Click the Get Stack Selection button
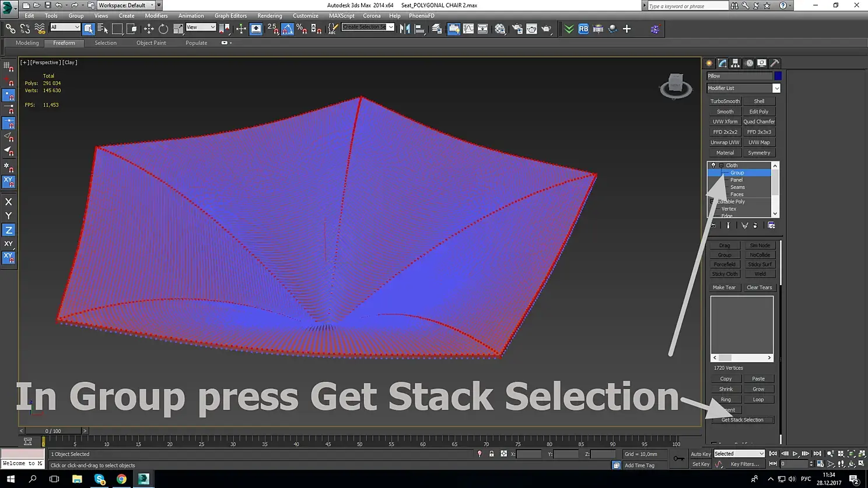868x488 pixels. tap(742, 420)
